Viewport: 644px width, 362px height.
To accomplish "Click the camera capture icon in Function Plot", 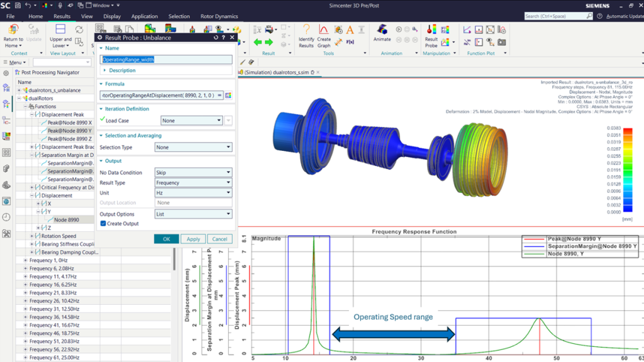I will [x=501, y=42].
